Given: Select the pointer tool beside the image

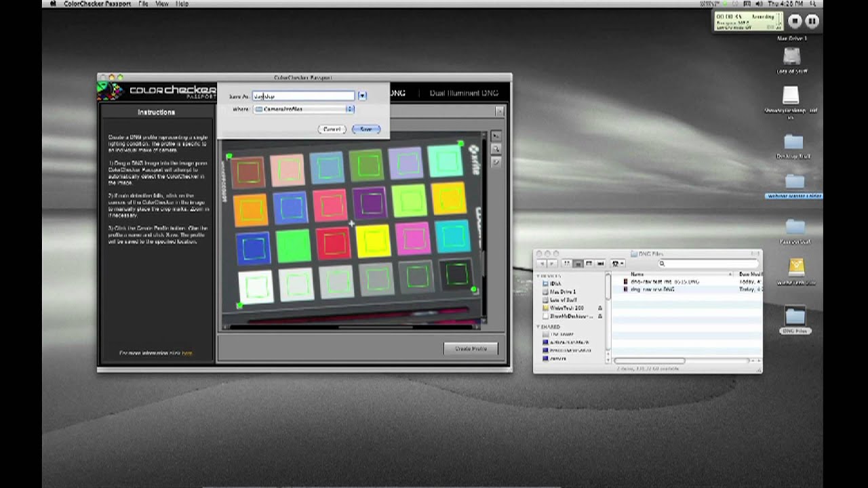Looking at the screenshot, I should 496,136.
